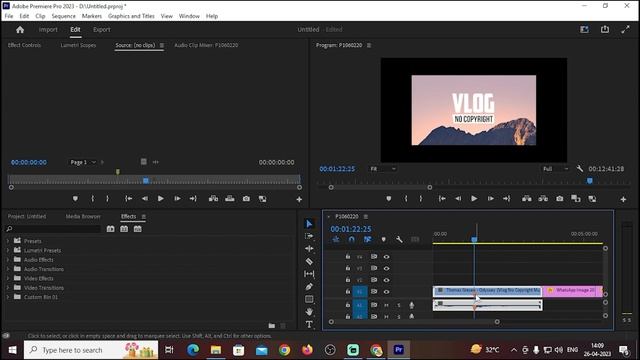This screenshot has height=360, width=640.
Task: Select the Pen tool
Action: point(309,287)
